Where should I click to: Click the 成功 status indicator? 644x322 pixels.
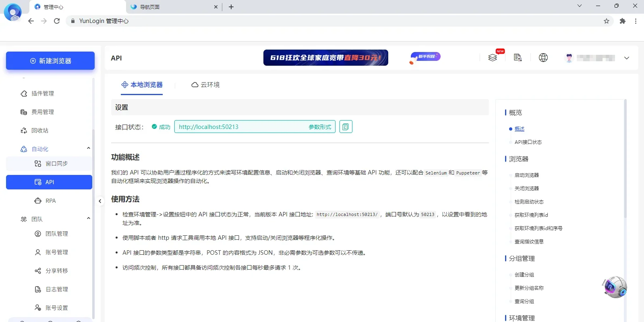coord(161,127)
